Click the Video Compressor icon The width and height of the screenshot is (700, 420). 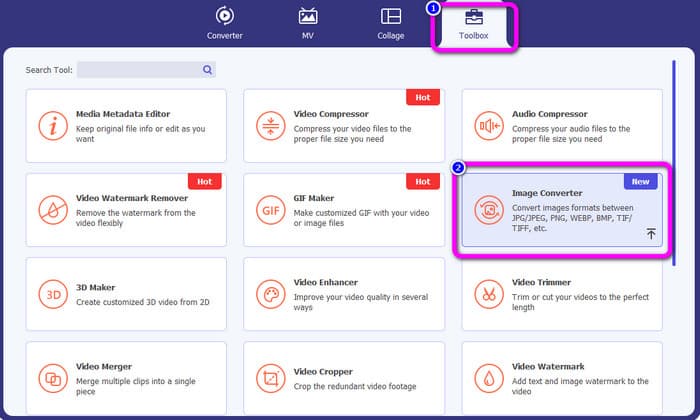(271, 126)
